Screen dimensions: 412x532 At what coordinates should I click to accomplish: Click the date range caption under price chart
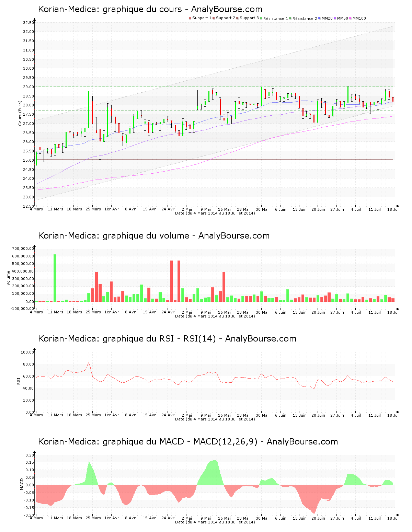click(215, 213)
